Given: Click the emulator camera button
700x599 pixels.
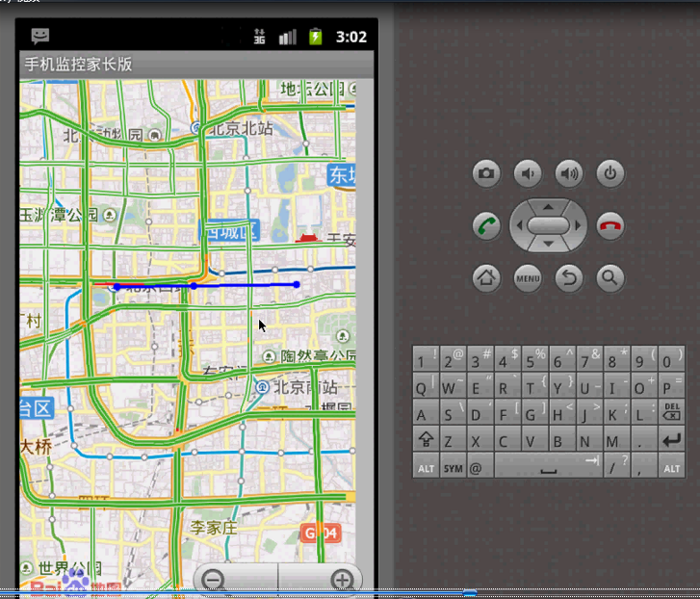Looking at the screenshot, I should point(486,173).
